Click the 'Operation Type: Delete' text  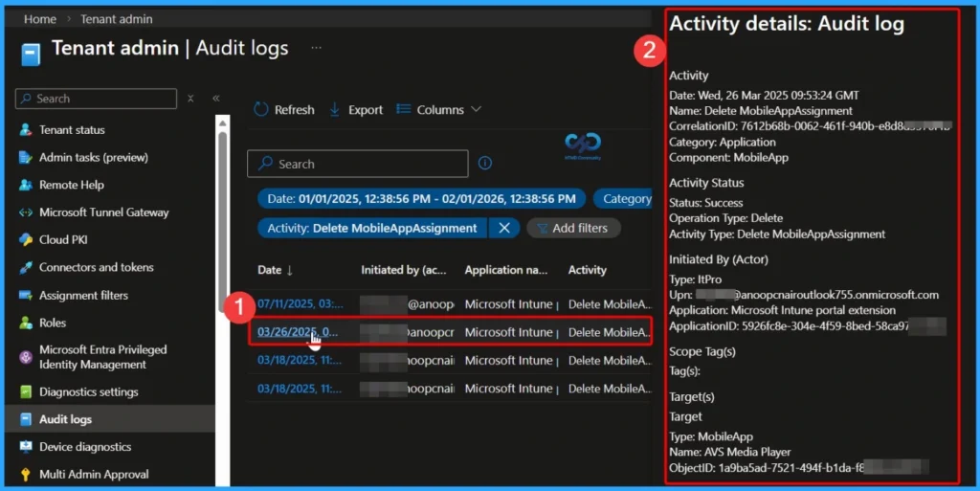pos(726,218)
